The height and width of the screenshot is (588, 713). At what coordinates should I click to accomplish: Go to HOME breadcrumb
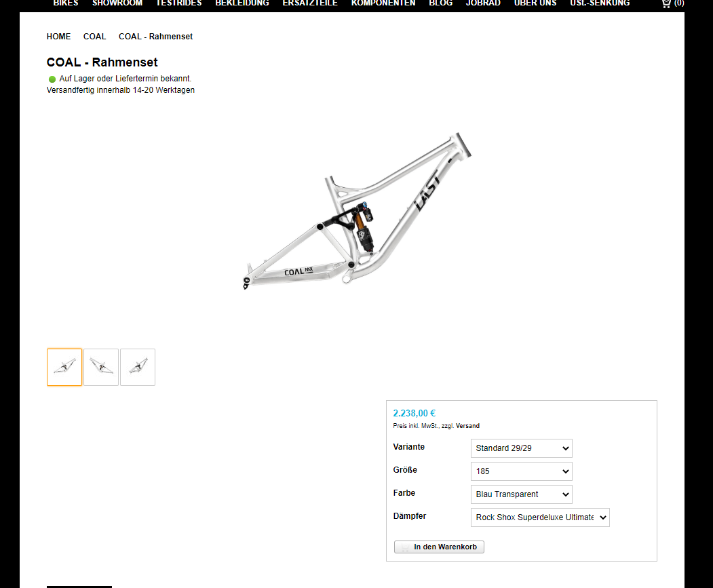(58, 37)
